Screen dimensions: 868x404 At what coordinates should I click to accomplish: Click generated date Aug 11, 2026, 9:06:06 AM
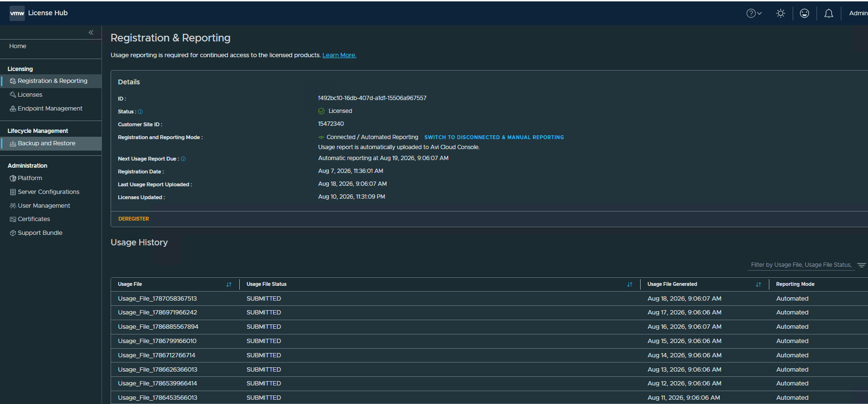(684, 398)
